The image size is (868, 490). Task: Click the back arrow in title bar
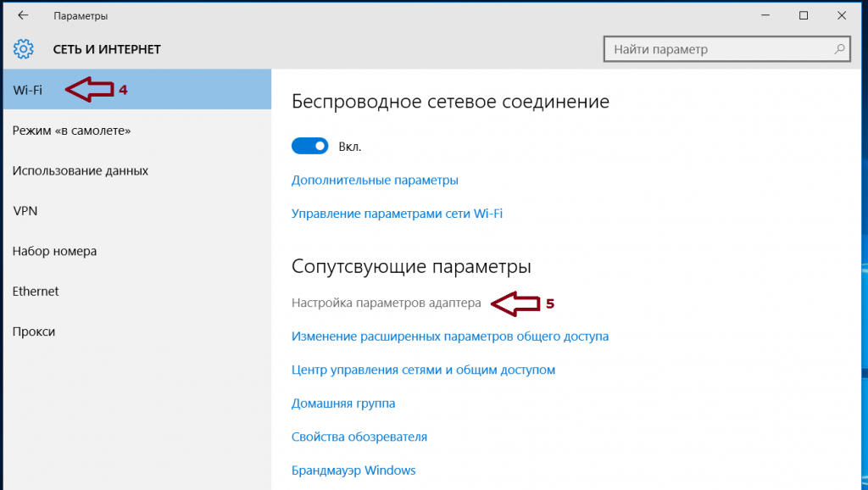(x=23, y=16)
